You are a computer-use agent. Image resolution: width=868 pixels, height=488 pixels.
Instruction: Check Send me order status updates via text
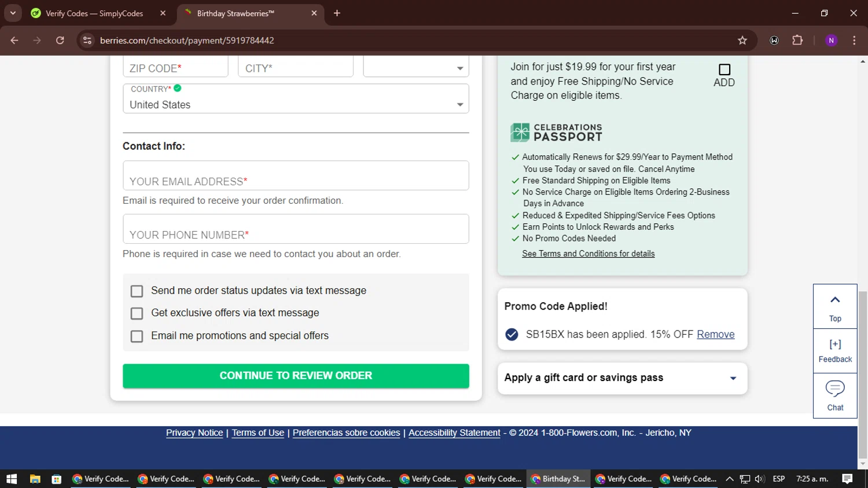point(137,291)
